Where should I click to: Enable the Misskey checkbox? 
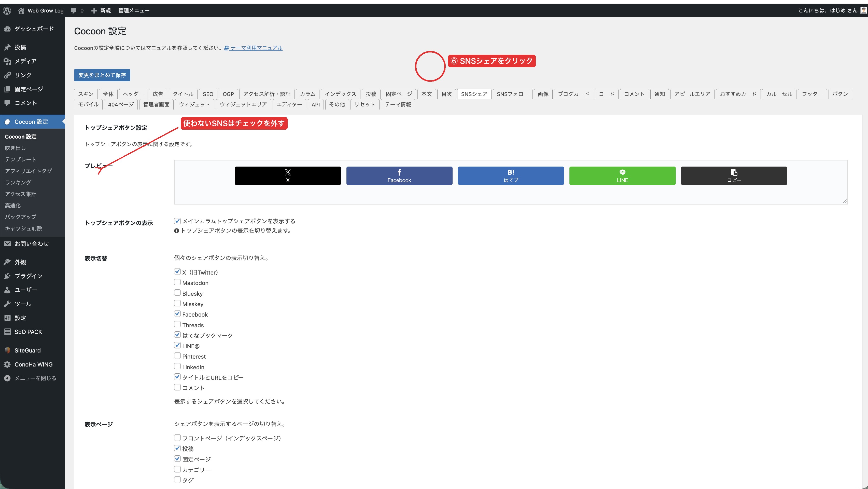(x=177, y=303)
